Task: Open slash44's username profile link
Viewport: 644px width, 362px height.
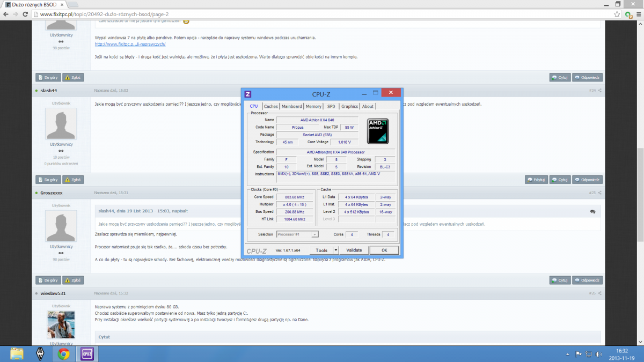Action: tap(49, 90)
